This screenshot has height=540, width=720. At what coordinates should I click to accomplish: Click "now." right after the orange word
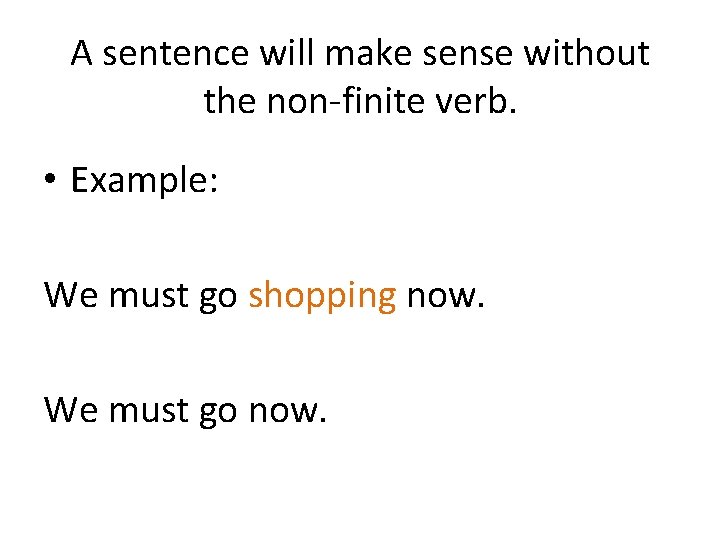pyautogui.click(x=445, y=297)
